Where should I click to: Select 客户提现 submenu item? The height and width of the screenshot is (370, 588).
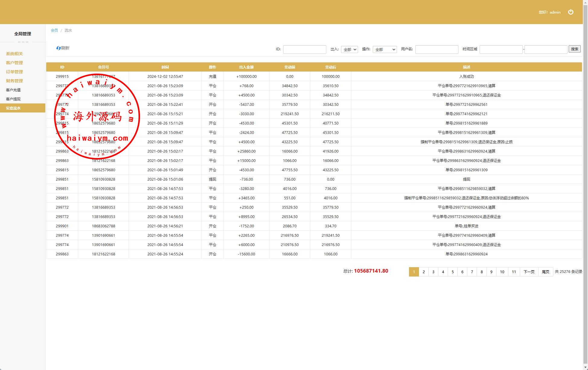(x=13, y=99)
